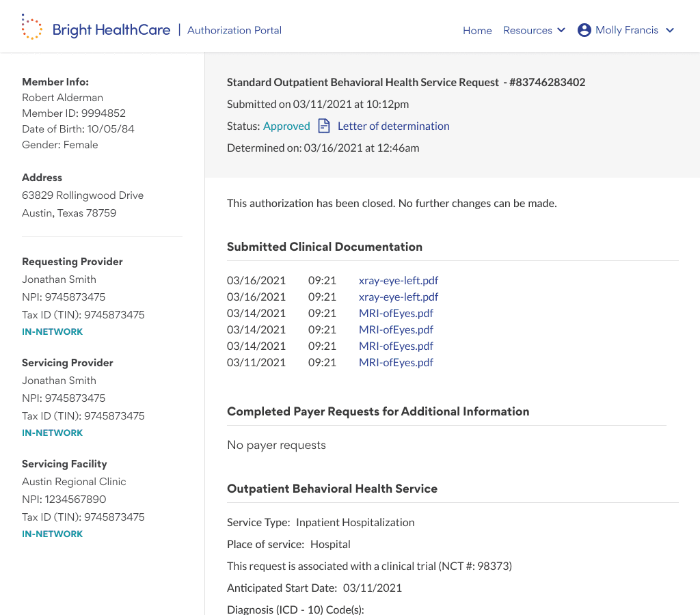
Task: Click Determined on 03/16/2021 at 12:46am
Action: point(323,148)
